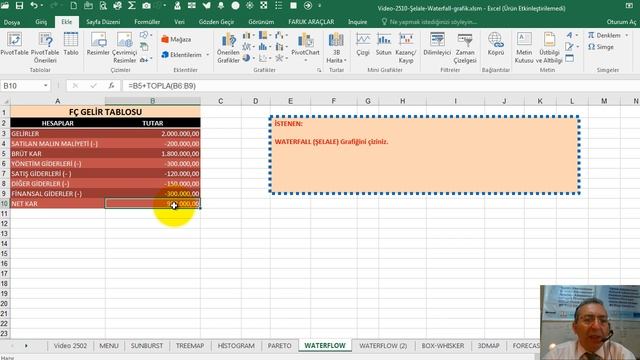Select cell BRÜT KAR
The height and width of the screenshot is (360, 640).
point(58,153)
